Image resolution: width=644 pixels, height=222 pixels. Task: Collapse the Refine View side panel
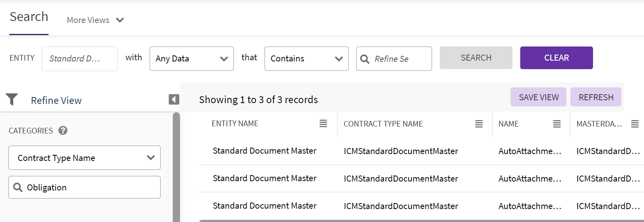(x=174, y=99)
